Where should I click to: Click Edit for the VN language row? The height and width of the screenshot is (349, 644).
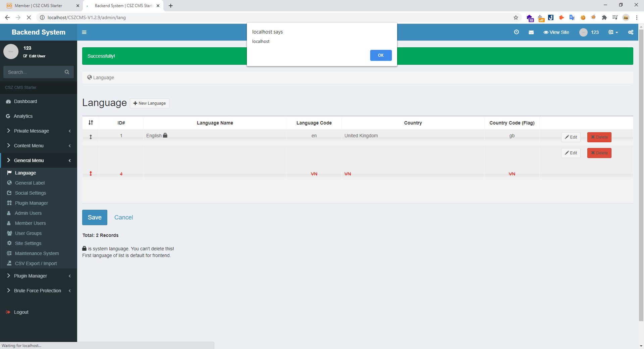tap(571, 153)
